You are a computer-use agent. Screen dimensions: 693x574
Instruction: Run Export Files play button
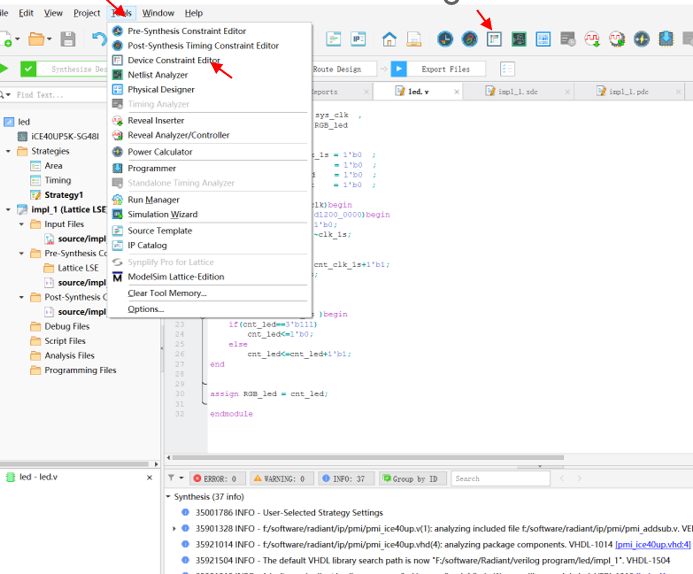pos(399,69)
